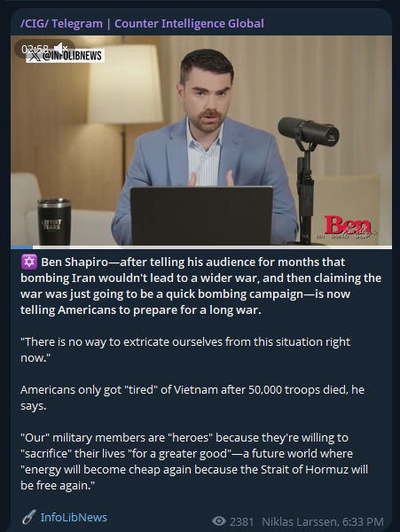Image resolution: width=400 pixels, height=532 pixels.
Task: Click the star of David emoji
Action: click(29, 262)
